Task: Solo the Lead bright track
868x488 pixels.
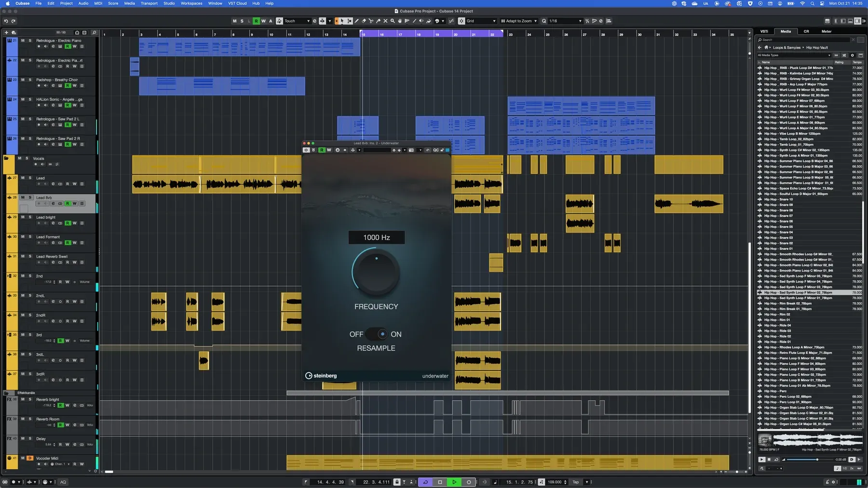Action: coord(30,217)
